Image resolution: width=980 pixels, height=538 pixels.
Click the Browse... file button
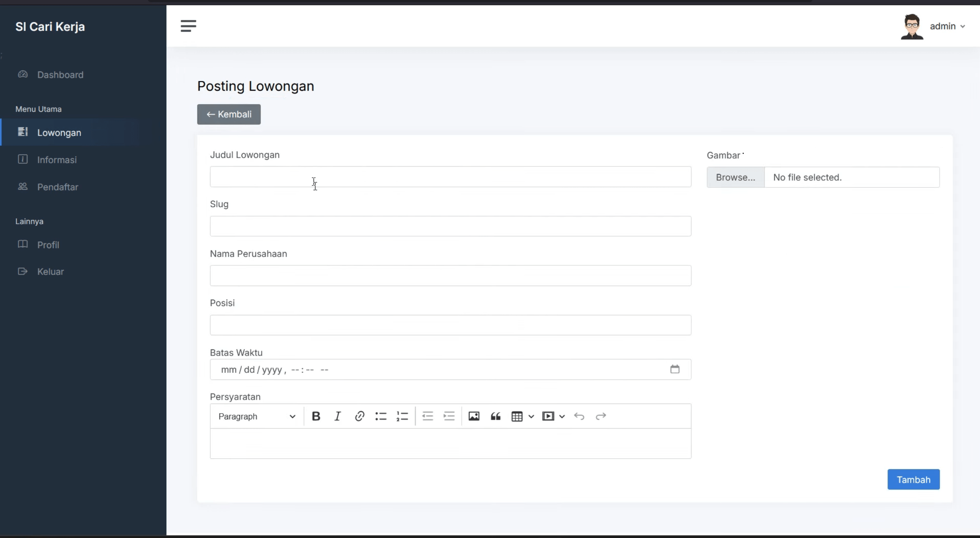coord(735,177)
